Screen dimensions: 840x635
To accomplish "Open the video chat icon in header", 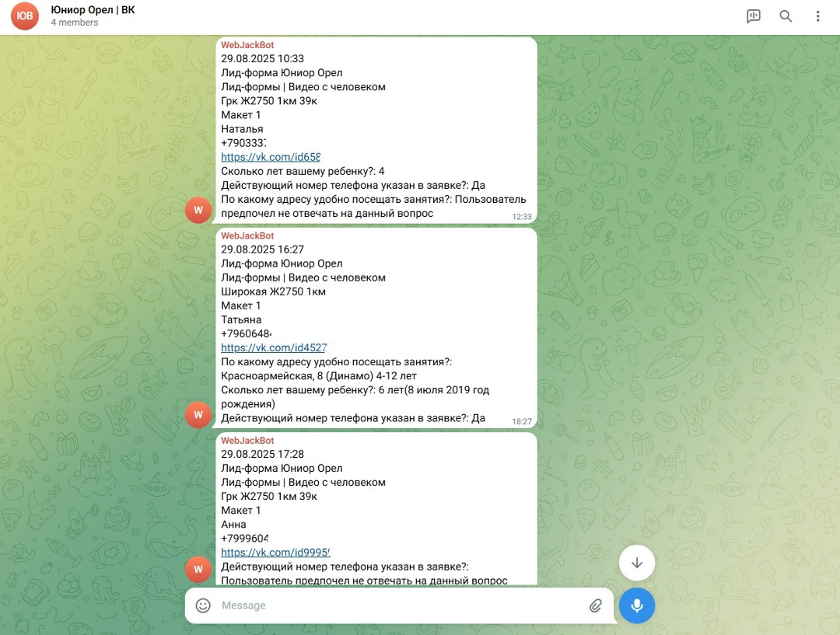I will [753, 16].
